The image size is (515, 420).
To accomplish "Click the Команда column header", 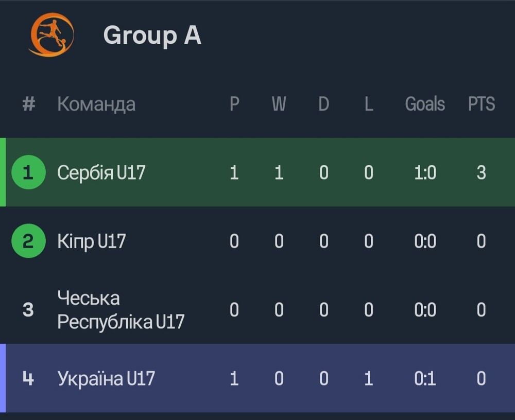I will [x=96, y=104].
